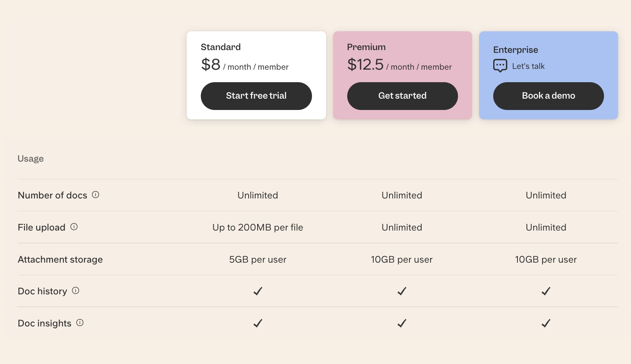Click Standard plan Doc history checkmark
The height and width of the screenshot is (364, 631).
(258, 291)
